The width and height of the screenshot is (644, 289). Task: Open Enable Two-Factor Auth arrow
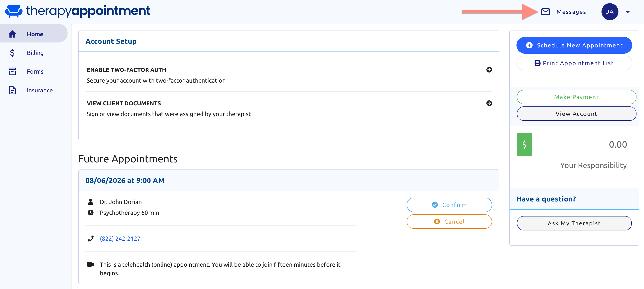(x=489, y=70)
